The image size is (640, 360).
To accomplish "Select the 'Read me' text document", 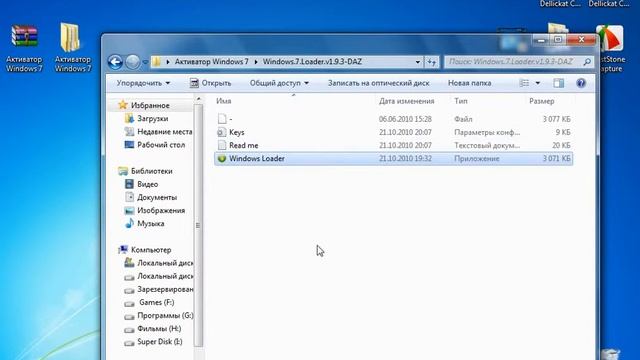I will (393, 145).
